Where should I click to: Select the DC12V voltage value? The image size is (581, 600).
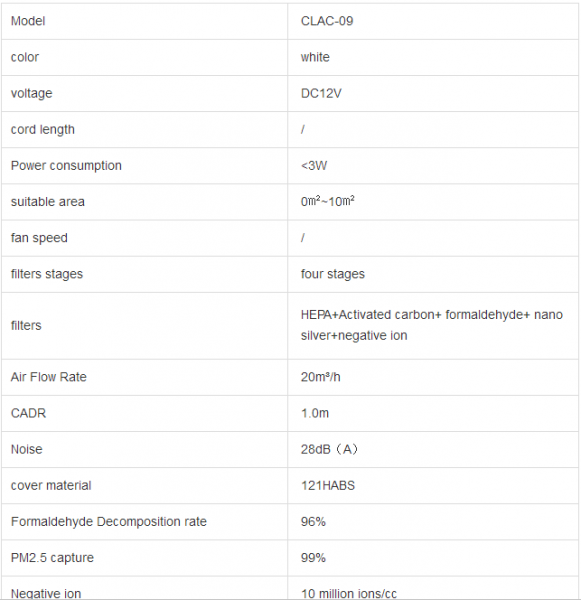[321, 93]
